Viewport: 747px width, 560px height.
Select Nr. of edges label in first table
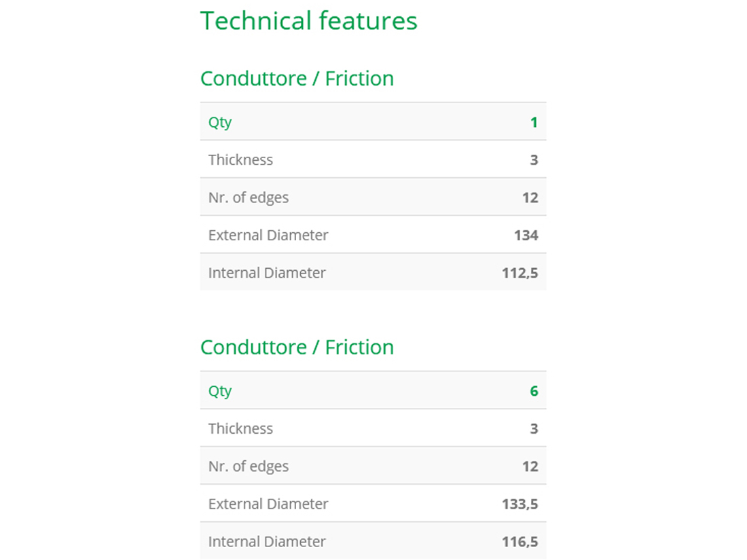[x=249, y=198]
